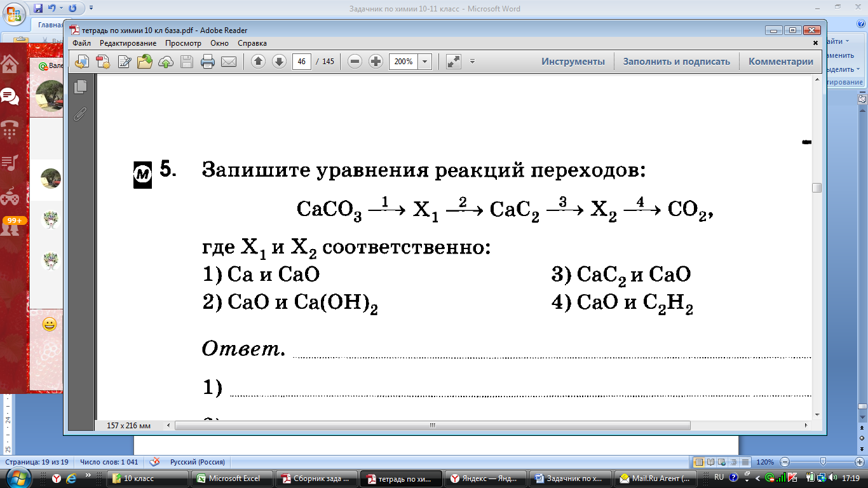Open the Редактирование menu in Adobe Reader
The width and height of the screenshot is (868, 488).
[x=128, y=43]
